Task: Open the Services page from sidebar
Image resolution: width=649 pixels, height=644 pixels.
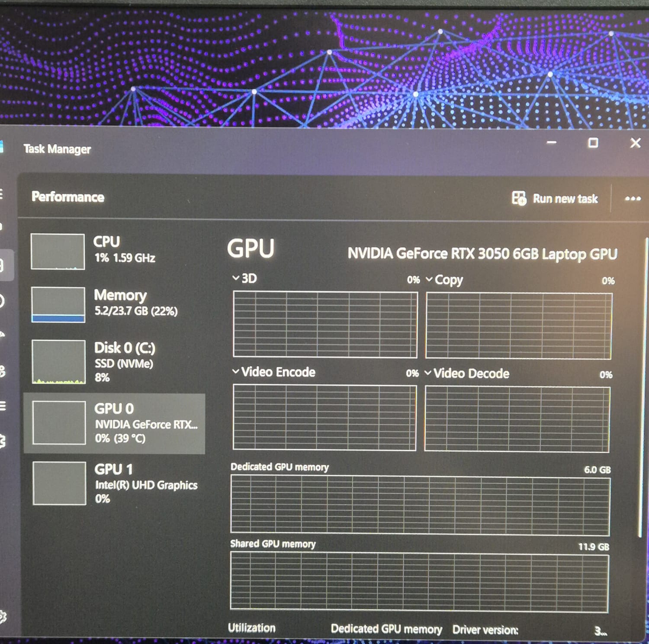Action: click(3, 441)
